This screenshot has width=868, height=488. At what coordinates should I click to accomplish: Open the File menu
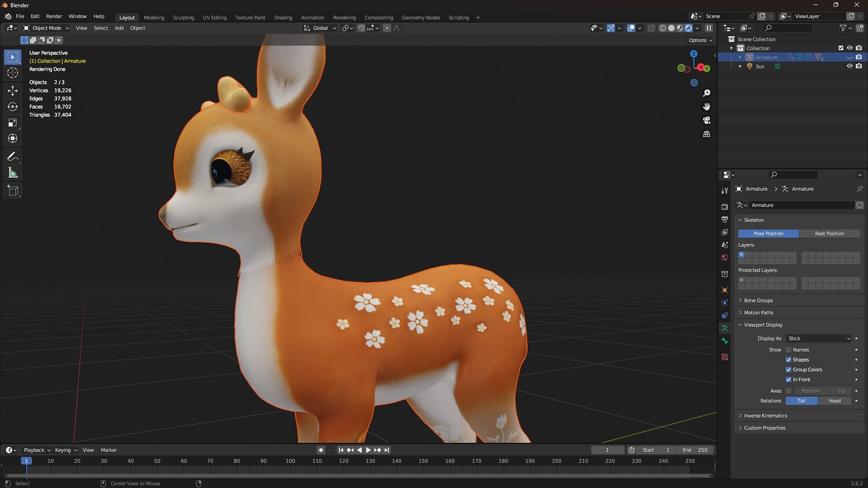pyautogui.click(x=20, y=16)
